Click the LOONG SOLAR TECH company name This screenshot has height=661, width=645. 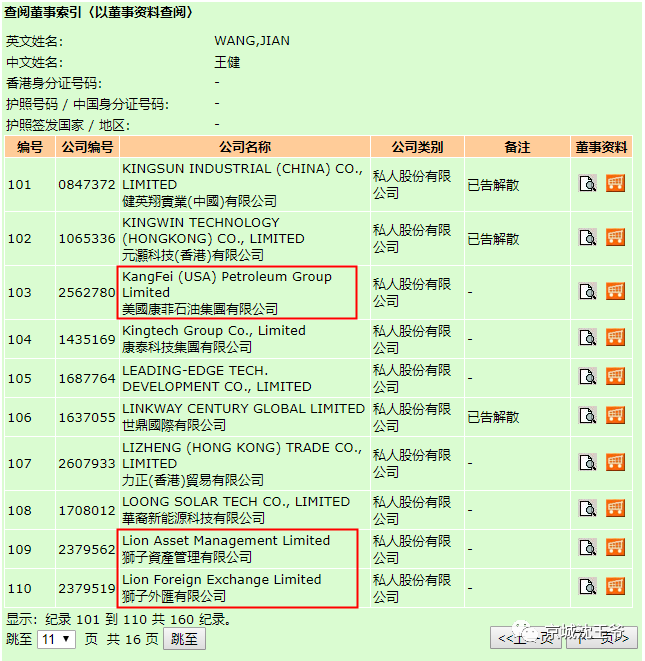click(x=235, y=502)
